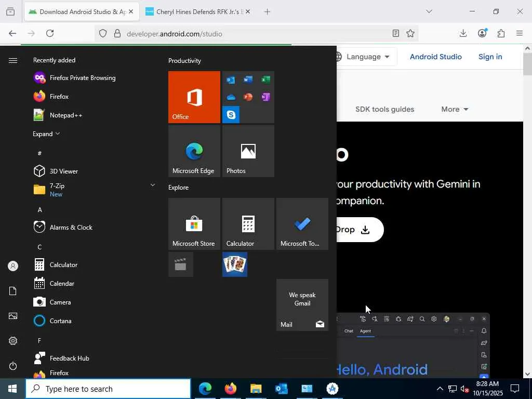532x399 pixels.
Task: Open Firefox application menu
Action: pos(519,33)
